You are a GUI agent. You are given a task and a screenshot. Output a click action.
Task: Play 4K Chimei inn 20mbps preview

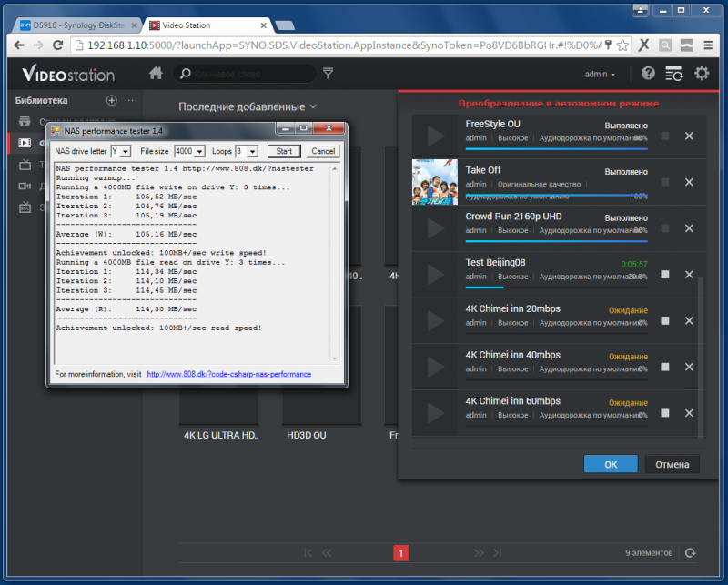pyautogui.click(x=435, y=321)
